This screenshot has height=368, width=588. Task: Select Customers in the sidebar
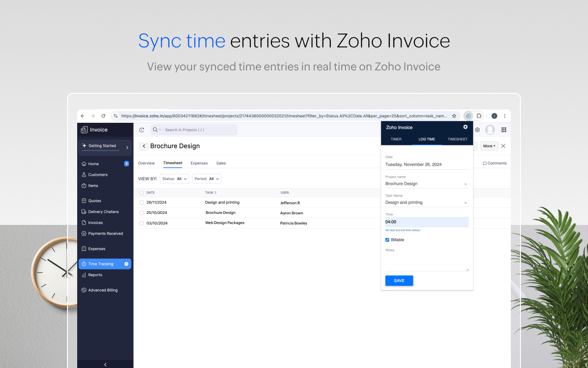pyautogui.click(x=98, y=174)
